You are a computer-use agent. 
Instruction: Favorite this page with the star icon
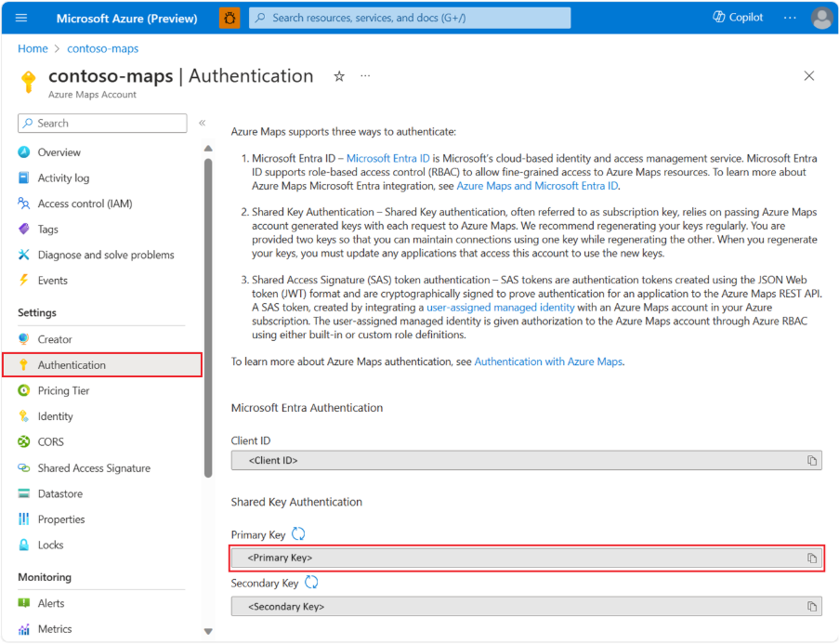click(339, 76)
